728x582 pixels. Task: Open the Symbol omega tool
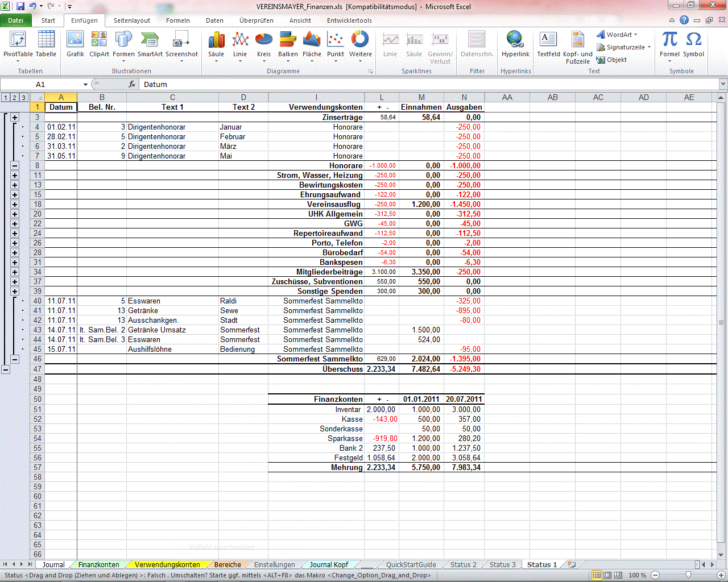[x=693, y=44]
